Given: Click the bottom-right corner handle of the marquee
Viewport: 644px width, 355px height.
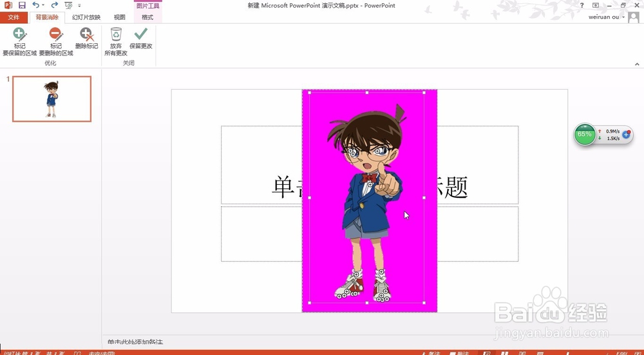Looking at the screenshot, I should (424, 303).
